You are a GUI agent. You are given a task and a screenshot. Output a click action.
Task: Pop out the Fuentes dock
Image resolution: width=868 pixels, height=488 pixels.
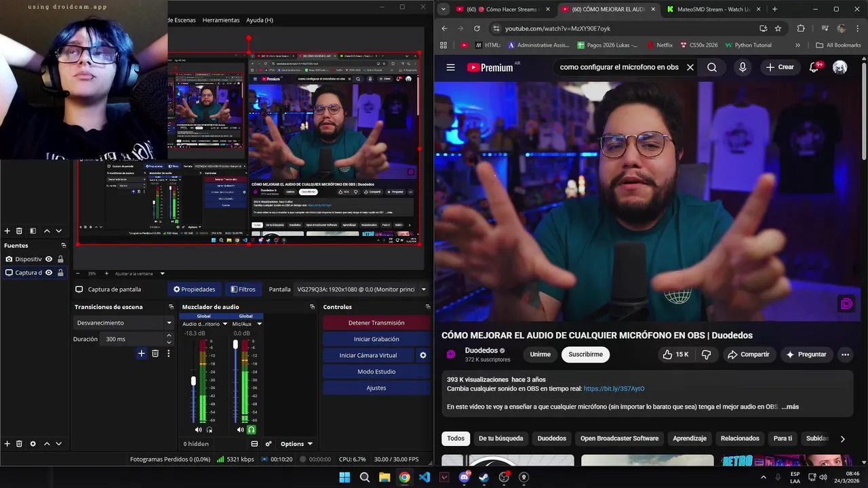64,245
